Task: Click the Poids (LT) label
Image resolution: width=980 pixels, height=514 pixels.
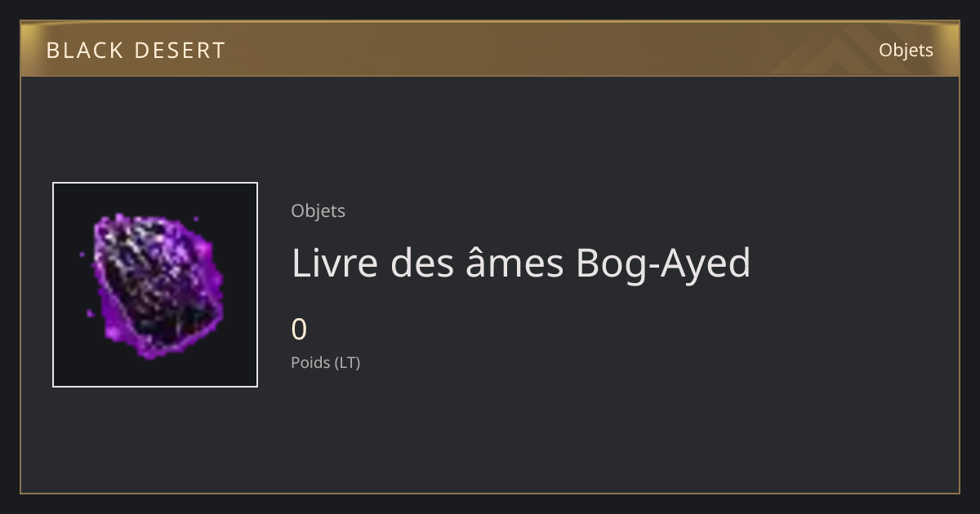Action: click(x=325, y=362)
